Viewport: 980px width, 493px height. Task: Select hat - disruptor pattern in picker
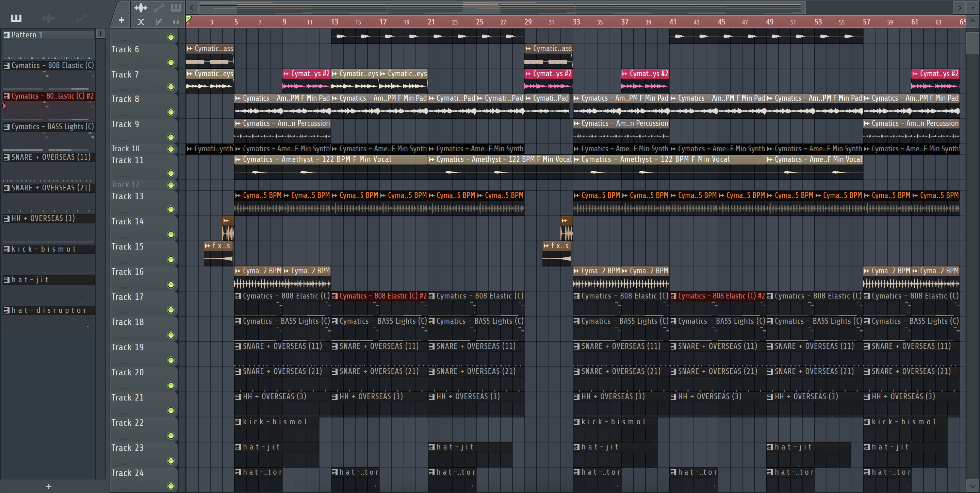(49, 310)
